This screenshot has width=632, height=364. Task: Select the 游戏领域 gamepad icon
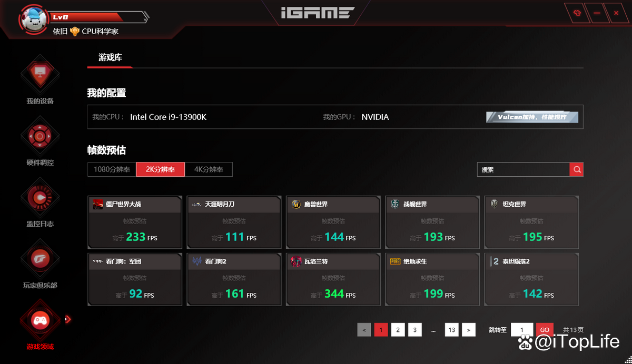tap(40, 320)
